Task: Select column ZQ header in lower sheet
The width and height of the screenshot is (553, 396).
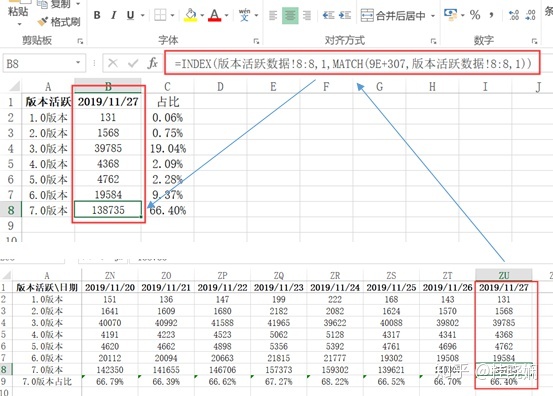Action: 279,275
